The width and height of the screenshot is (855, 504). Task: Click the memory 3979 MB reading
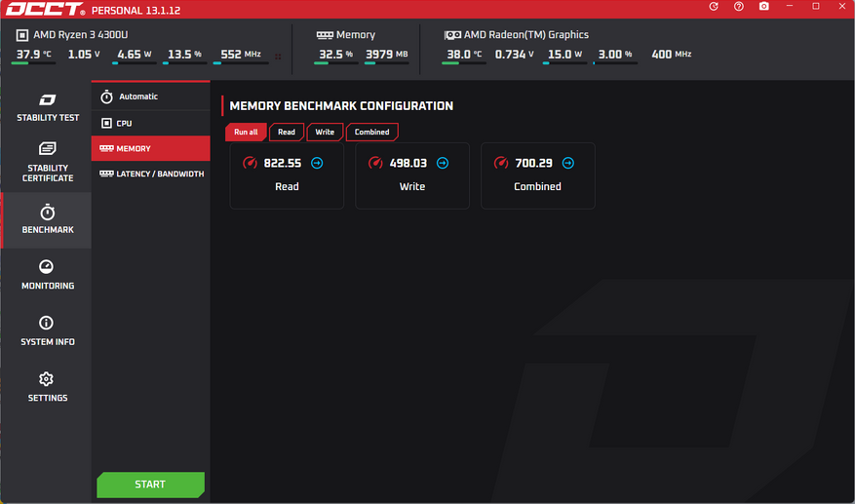click(x=387, y=54)
